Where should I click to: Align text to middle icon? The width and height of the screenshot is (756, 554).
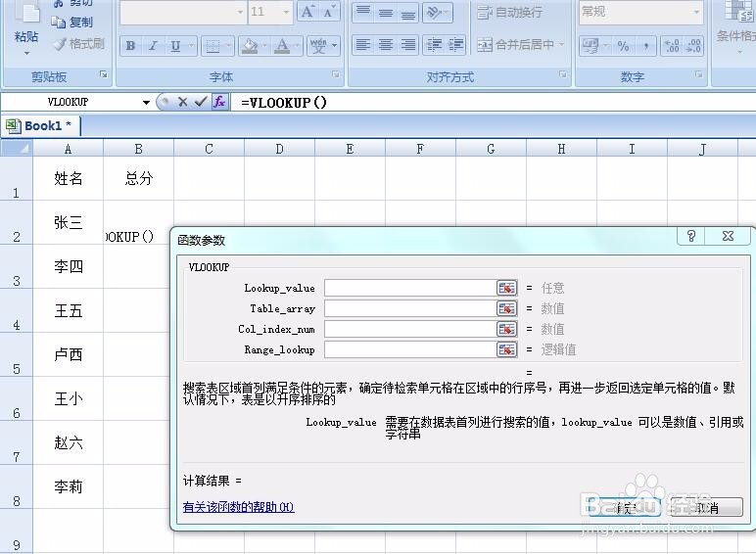point(386,13)
